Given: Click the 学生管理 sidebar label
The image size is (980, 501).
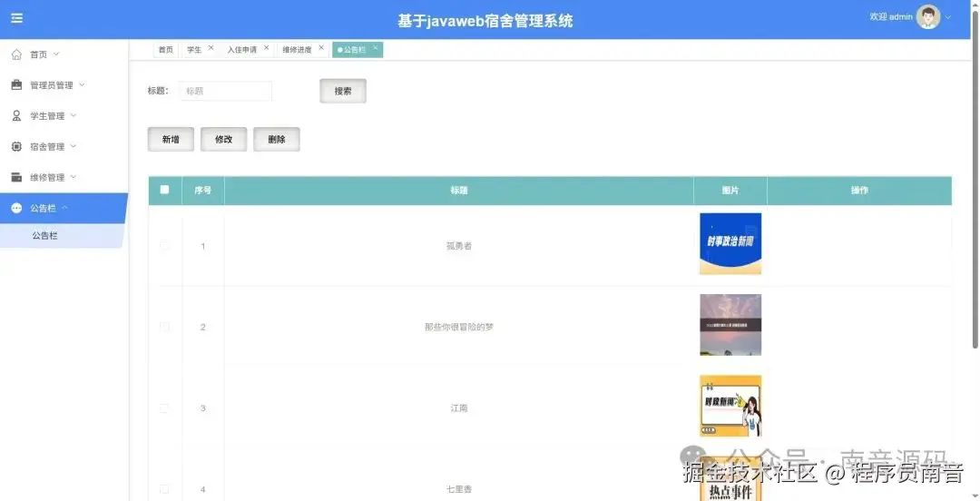Looking at the screenshot, I should [47, 115].
